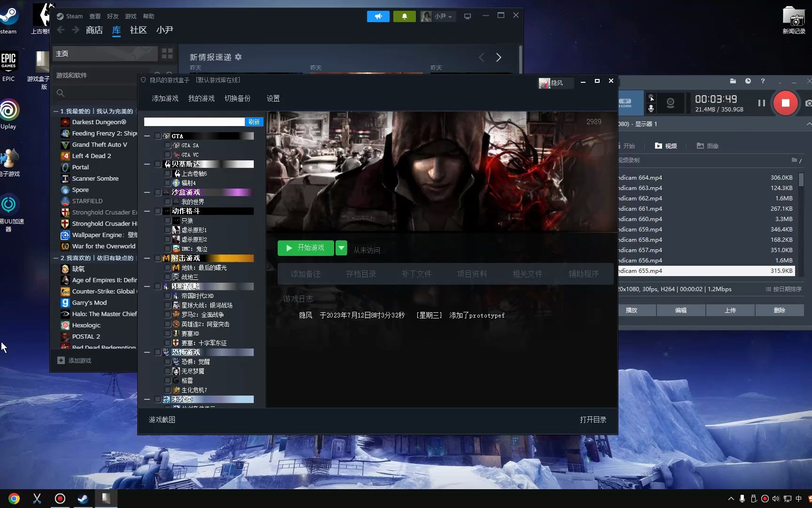Open 小尹 account dropdown in Steam
The height and width of the screenshot is (508, 812).
coord(437,16)
